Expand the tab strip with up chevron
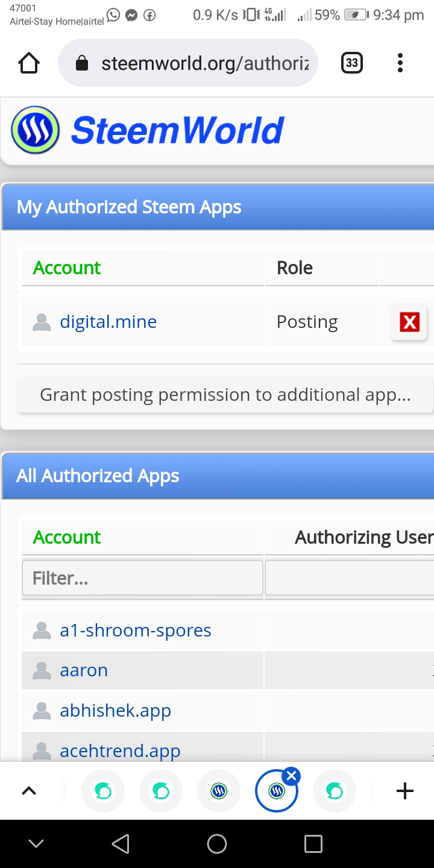This screenshot has width=434, height=868. point(29,791)
